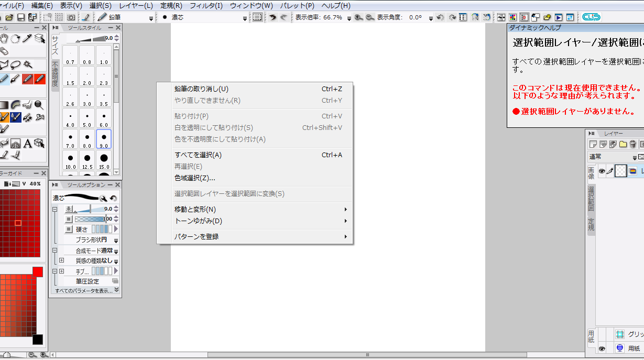Click the bright red foreground color swatch
The height and width of the screenshot is (360, 644).
pos(38,271)
